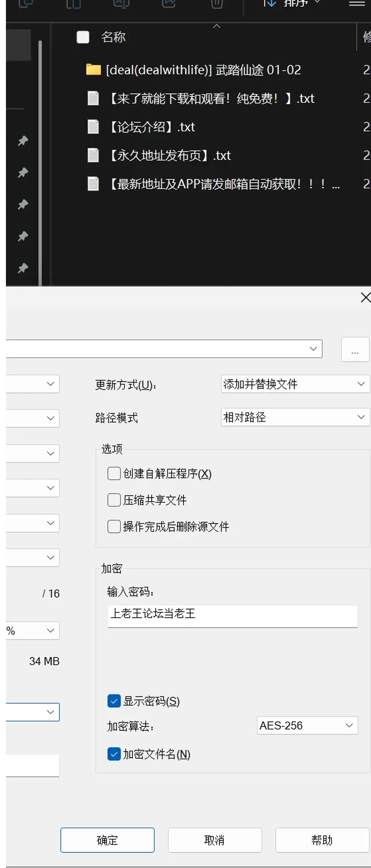Click the hamburger view menu icon
The width and height of the screenshot is (371, 868).
click(357, 3)
